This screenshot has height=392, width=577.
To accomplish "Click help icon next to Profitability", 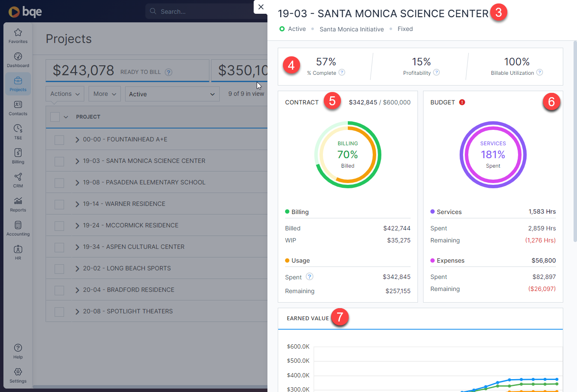I will (436, 73).
